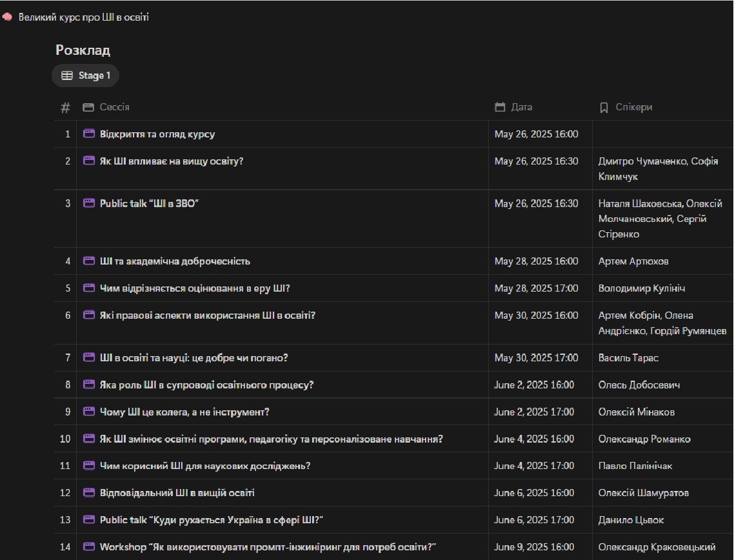This screenshot has width=734, height=560.
Task: Select the Stage 1 view tab
Action: pos(86,75)
